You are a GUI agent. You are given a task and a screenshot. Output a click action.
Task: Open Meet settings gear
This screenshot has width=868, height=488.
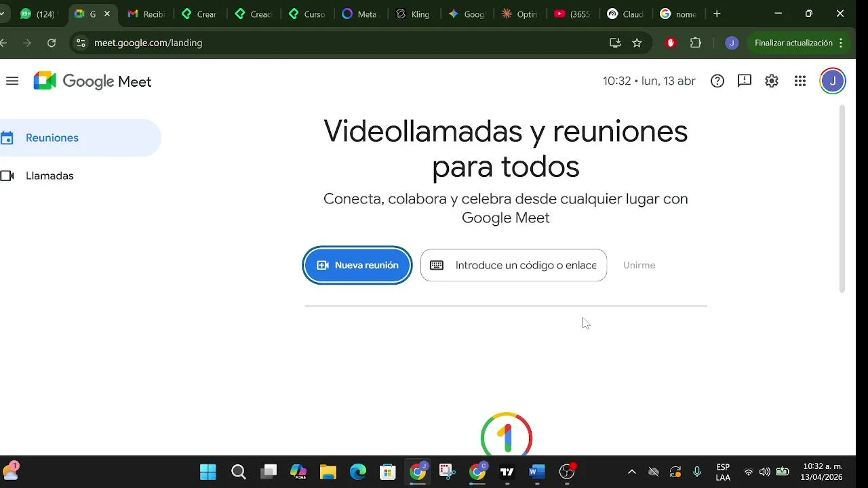click(x=772, y=81)
